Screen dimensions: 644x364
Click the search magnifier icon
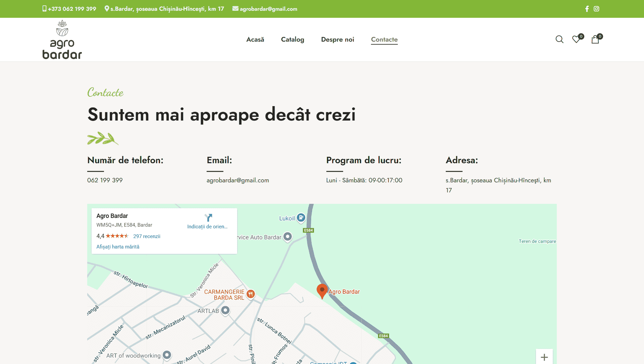559,39
